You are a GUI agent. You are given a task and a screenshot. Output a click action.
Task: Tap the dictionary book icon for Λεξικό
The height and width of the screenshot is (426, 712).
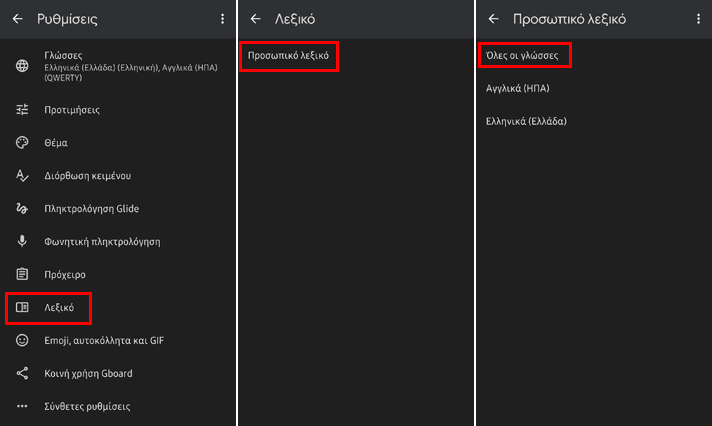(22, 307)
